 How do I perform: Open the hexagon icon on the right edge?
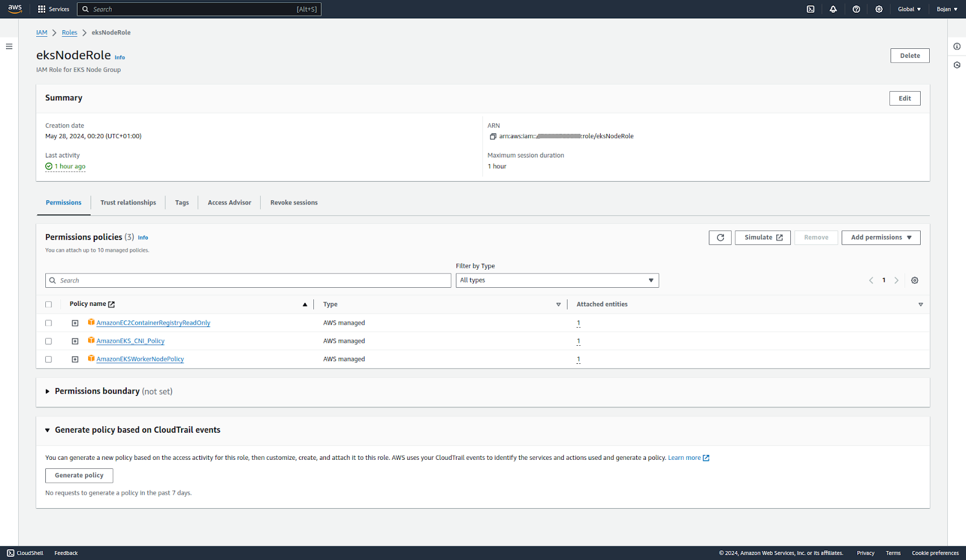click(x=957, y=65)
